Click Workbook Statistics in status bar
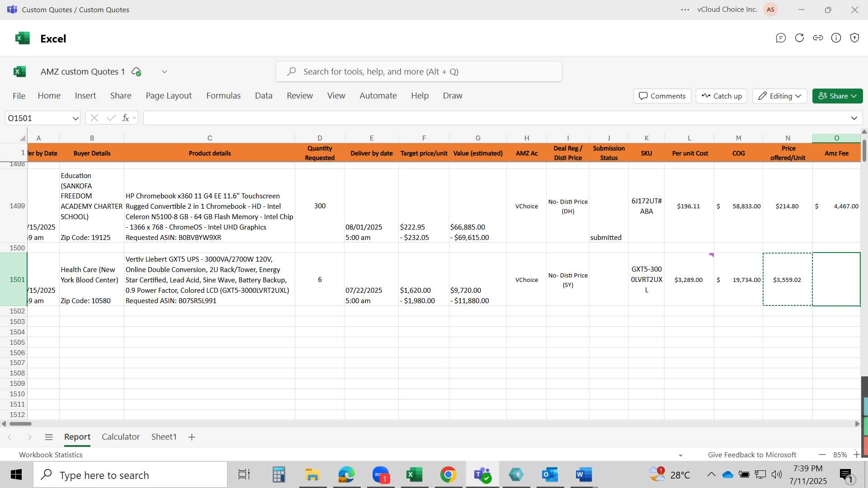 point(51,455)
